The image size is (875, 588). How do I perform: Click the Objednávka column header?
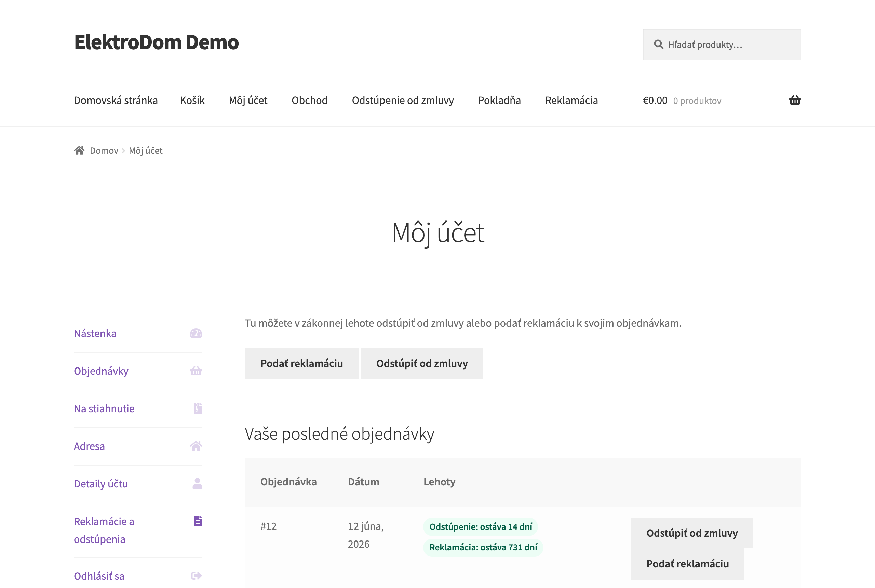point(288,482)
